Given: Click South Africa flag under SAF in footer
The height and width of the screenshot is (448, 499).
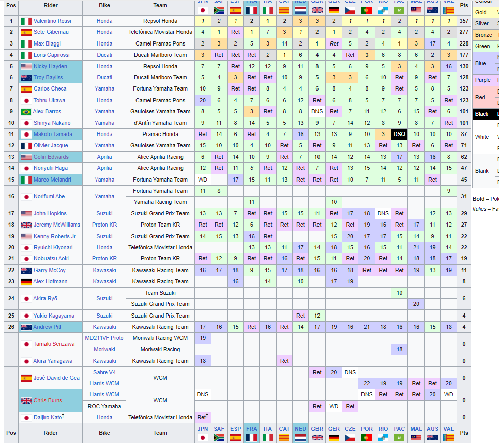Looking at the screenshot, I should pos(219,438).
